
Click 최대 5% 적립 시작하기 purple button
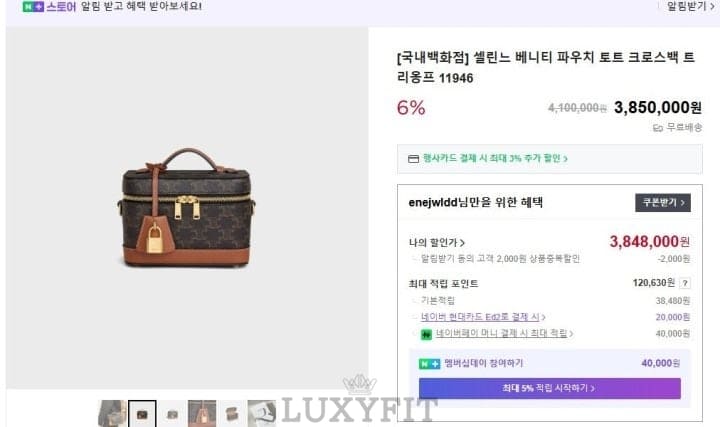(549, 388)
